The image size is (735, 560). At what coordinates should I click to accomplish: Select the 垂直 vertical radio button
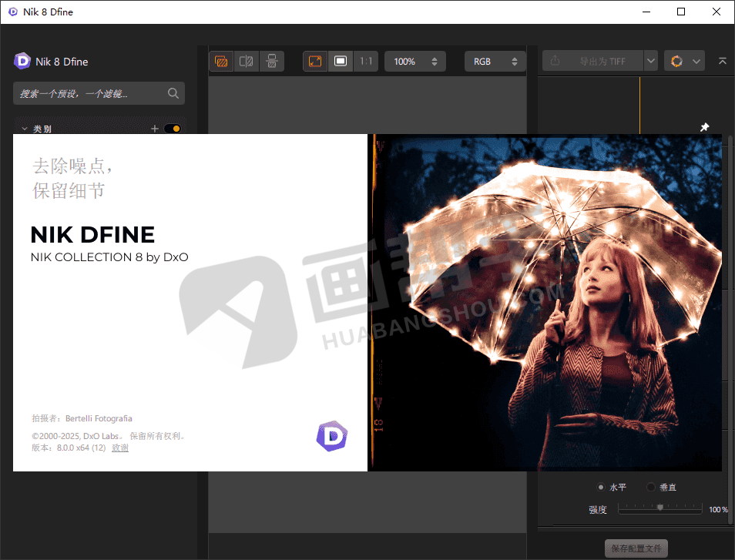pos(650,487)
